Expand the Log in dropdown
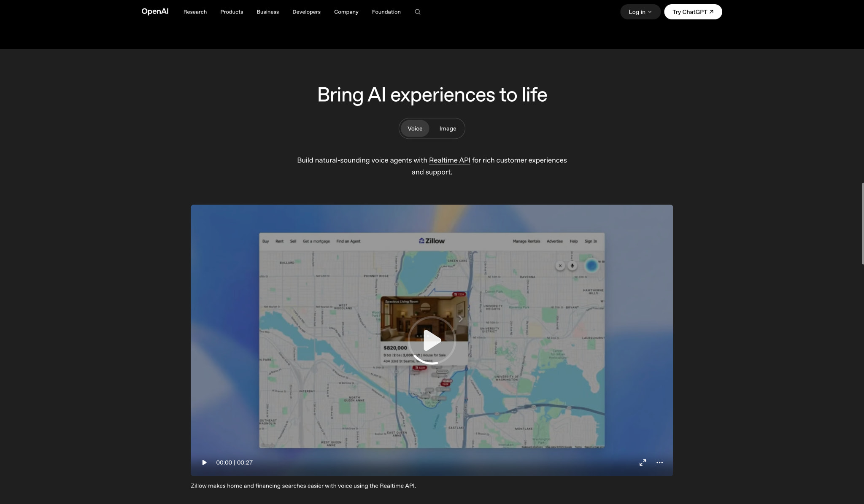The image size is (864, 504). [x=640, y=12]
